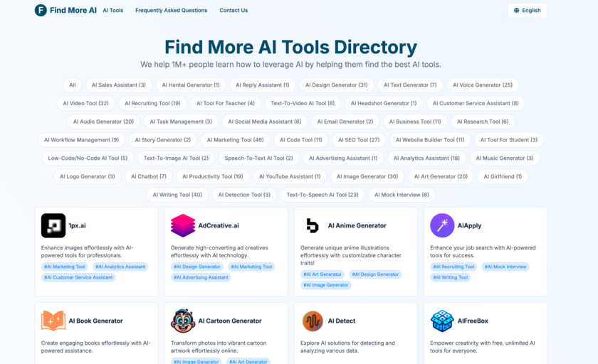Screen dimensions: 598x364
Task: Filter by AI Music Generator (3)
Action: [x=505, y=158]
